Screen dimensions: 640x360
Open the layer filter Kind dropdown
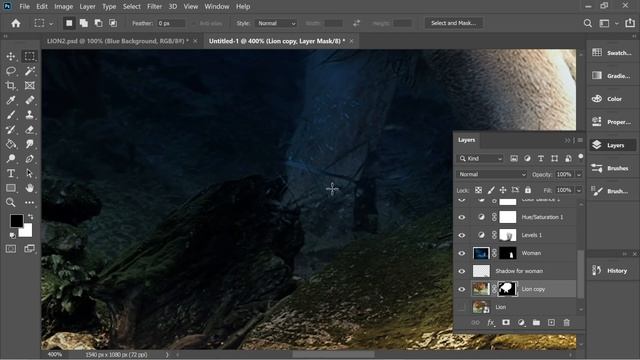tap(480, 158)
